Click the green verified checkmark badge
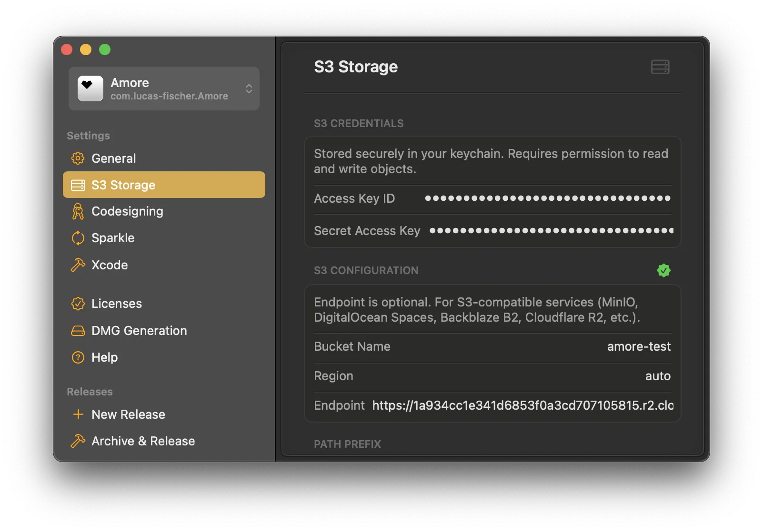 click(x=663, y=270)
